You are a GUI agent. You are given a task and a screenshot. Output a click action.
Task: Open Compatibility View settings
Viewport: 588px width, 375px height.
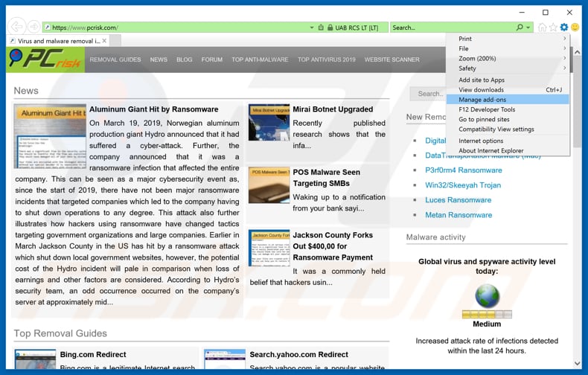pyautogui.click(x=508, y=129)
